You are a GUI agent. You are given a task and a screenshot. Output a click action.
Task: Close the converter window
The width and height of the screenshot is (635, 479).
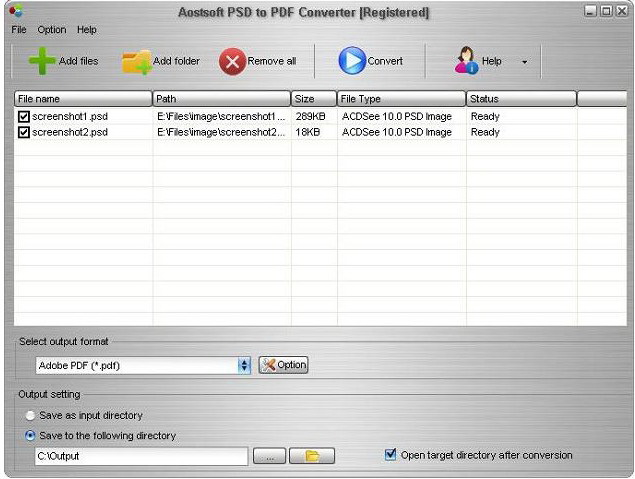[622, 11]
